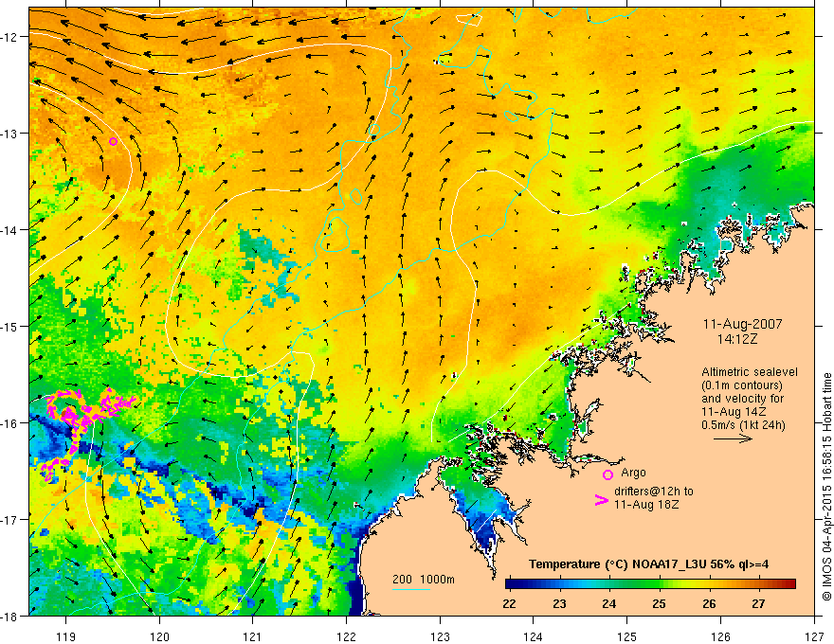The image size is (834, 644).
Task: Click the latitude axis label '-16'
Action: [9, 423]
